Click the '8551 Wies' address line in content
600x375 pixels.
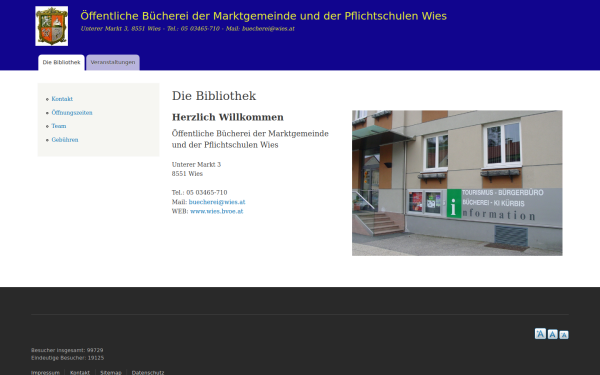[187, 174]
